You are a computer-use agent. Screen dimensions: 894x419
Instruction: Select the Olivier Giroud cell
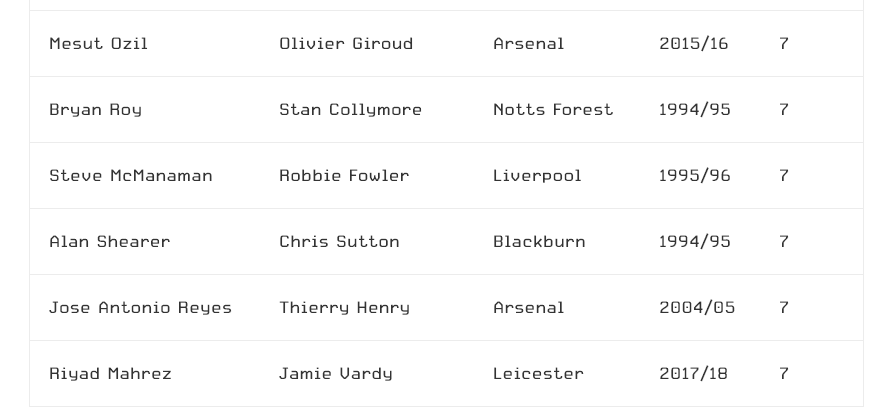346,44
